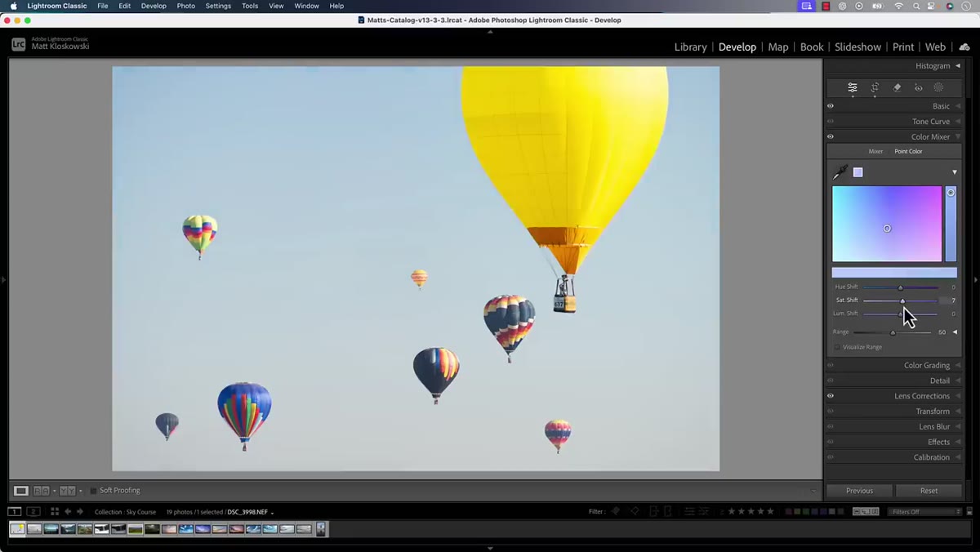Filter by red color label

790,512
